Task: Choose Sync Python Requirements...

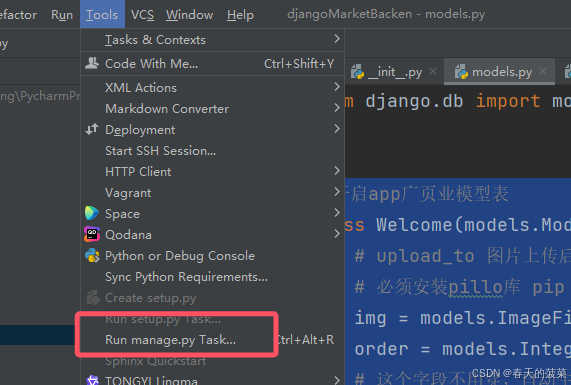Action: (x=212, y=277)
